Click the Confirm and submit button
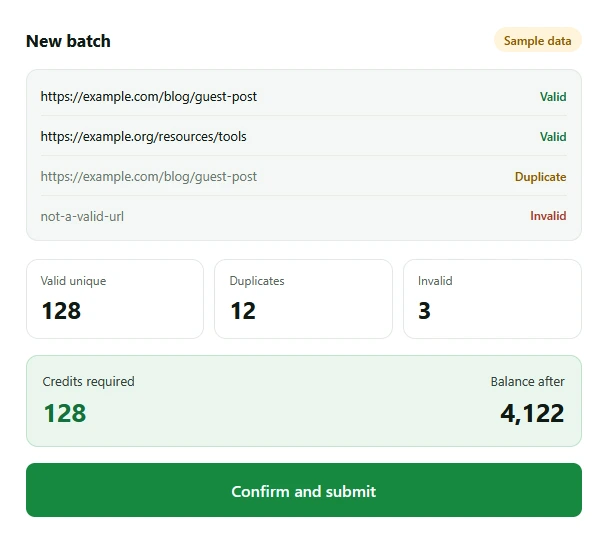 tap(304, 490)
